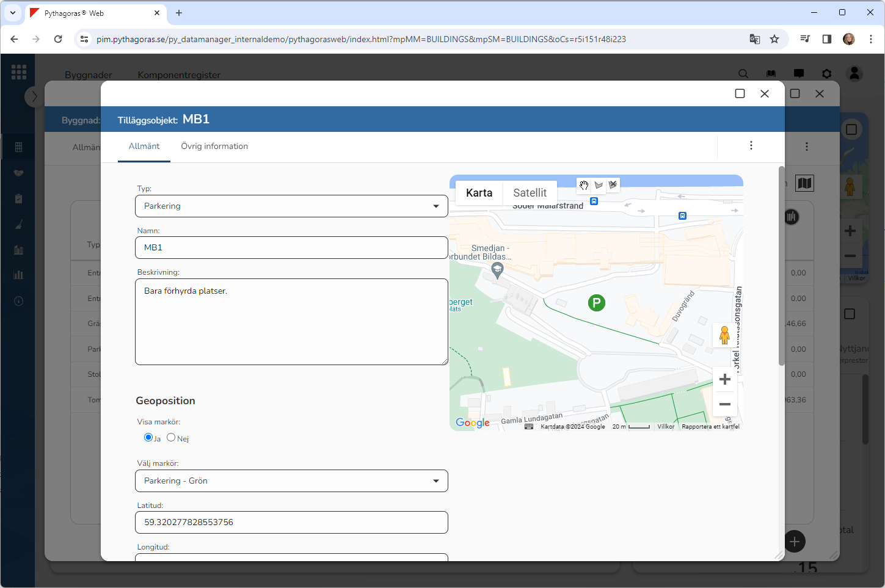Expand the Välj markör dropdown
The image size is (885, 588).
tap(291, 481)
